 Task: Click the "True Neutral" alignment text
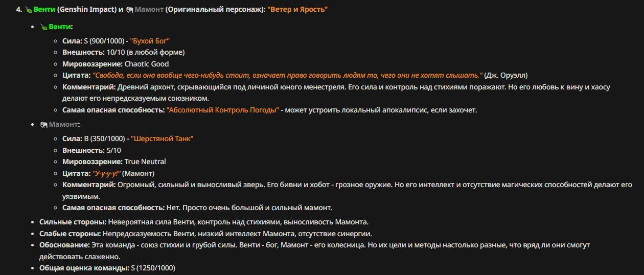point(145,162)
